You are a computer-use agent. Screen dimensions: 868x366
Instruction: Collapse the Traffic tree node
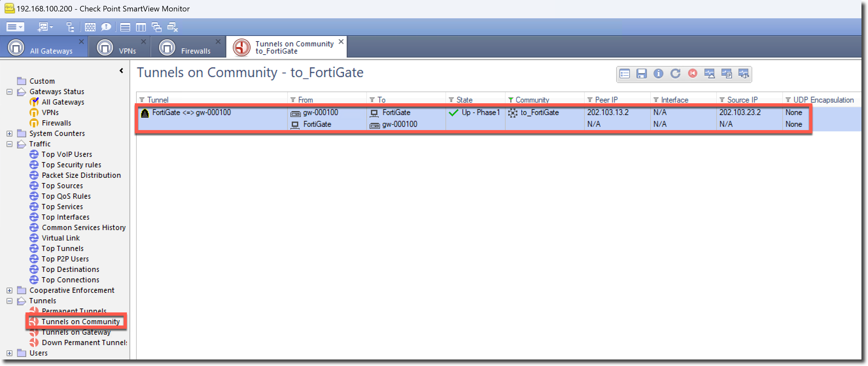[x=9, y=144]
